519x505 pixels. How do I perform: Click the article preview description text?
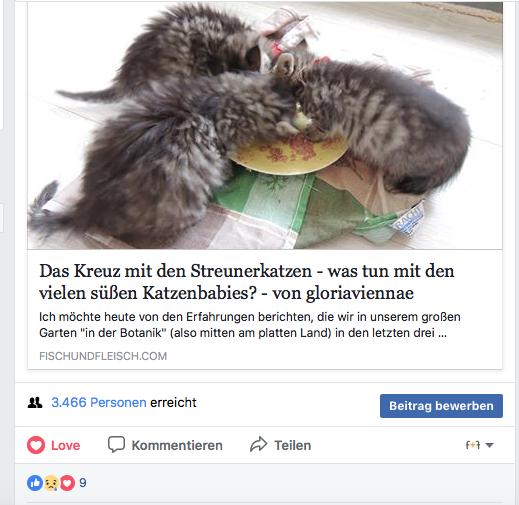pyautogui.click(x=250, y=325)
